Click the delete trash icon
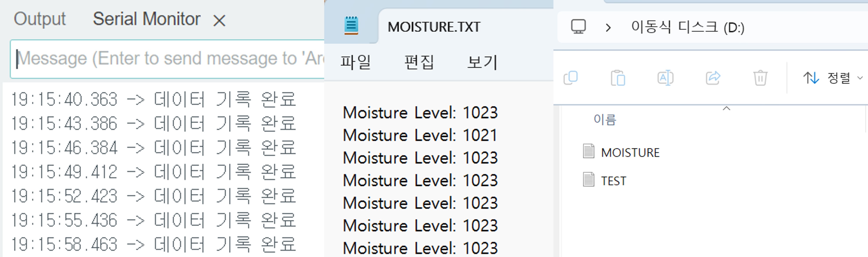 point(760,78)
